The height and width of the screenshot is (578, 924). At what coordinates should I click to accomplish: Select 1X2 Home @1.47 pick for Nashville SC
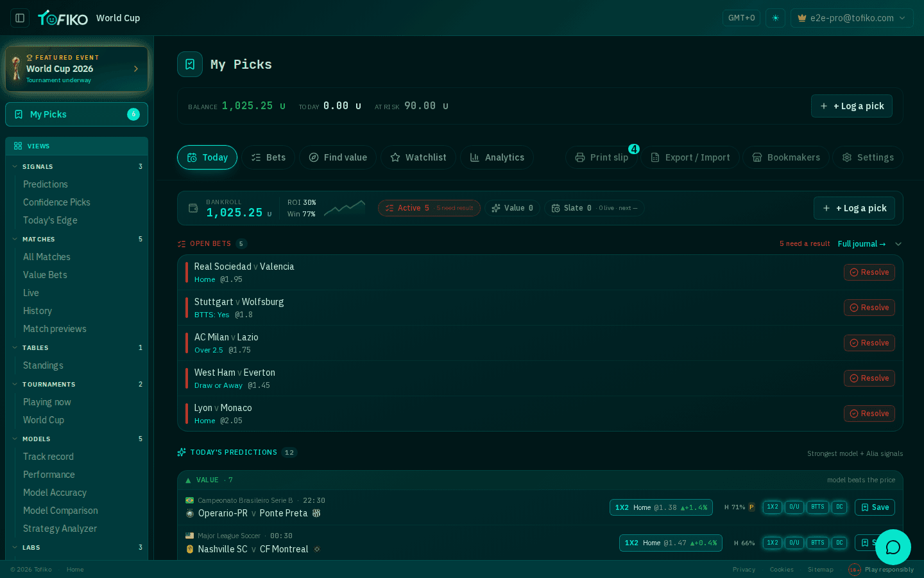point(671,543)
